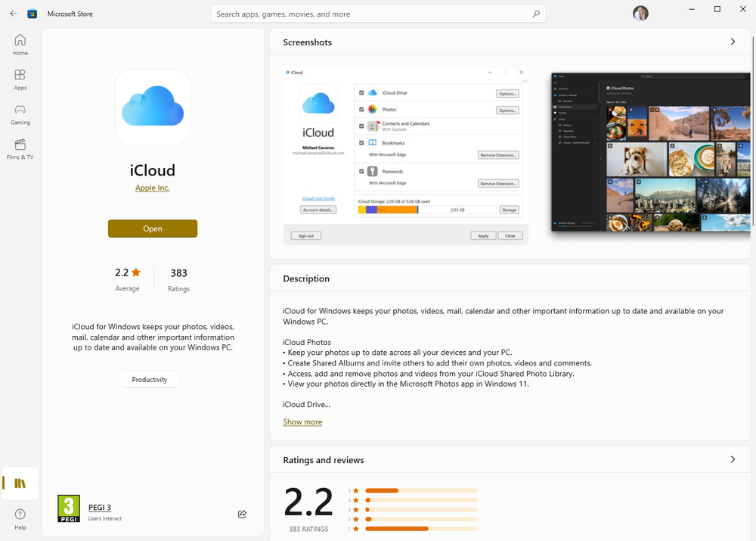Click the iCloud Photos description subheading

(307, 342)
